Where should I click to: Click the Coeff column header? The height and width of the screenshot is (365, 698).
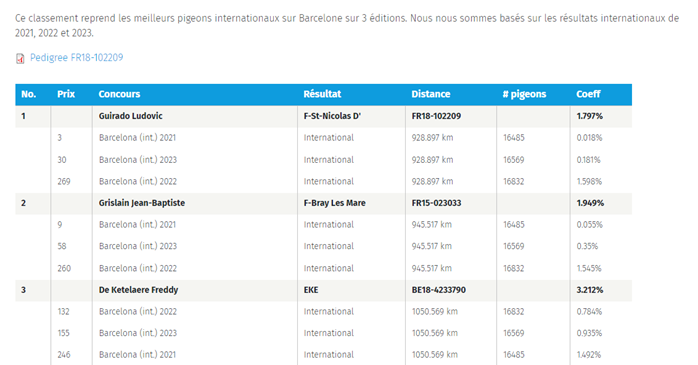click(588, 94)
